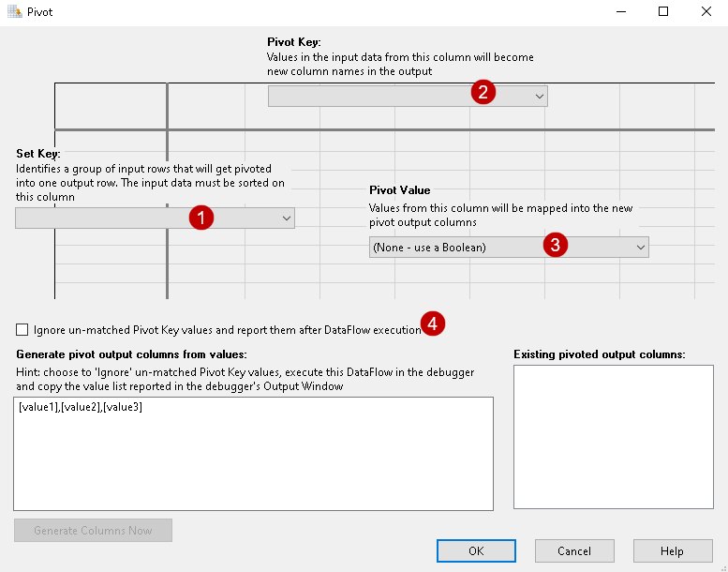Enable Ignore un-matched Pivot Key values checkbox

point(22,330)
